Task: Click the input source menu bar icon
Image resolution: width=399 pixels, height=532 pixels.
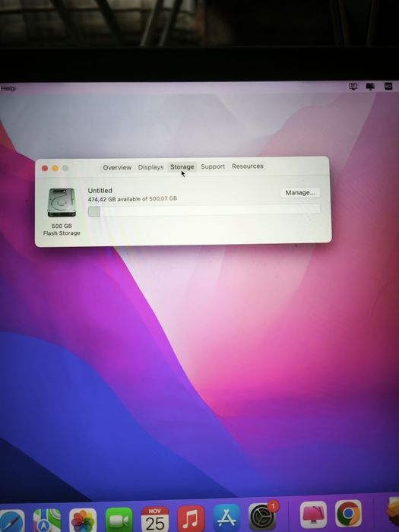Action: pyautogui.click(x=388, y=87)
